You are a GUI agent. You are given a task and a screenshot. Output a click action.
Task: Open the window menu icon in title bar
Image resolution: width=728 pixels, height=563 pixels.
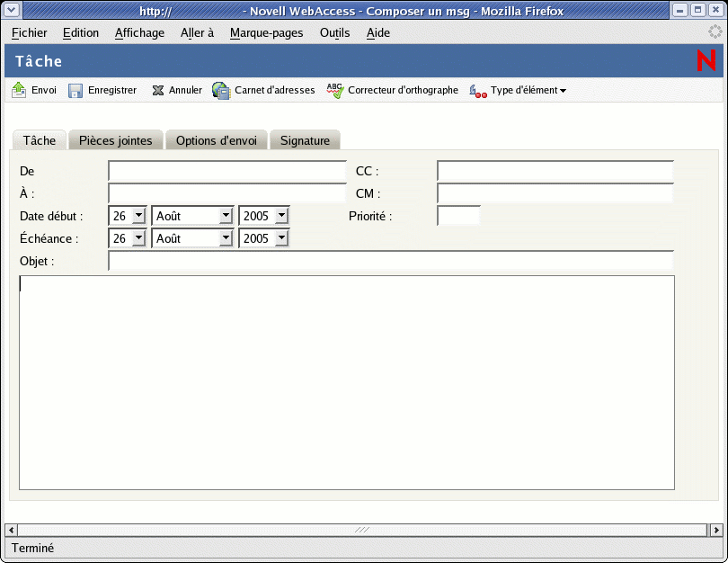tap(12, 9)
